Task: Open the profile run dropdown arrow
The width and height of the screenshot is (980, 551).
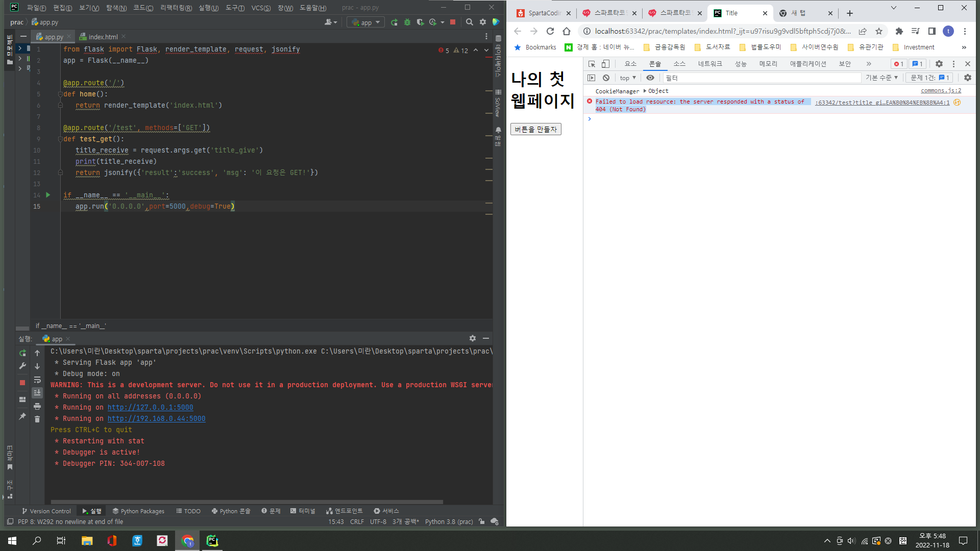Action: point(443,22)
